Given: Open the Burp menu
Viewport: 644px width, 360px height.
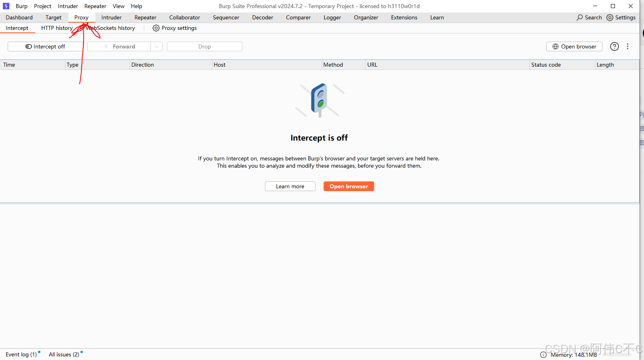Looking at the screenshot, I should 21,6.
